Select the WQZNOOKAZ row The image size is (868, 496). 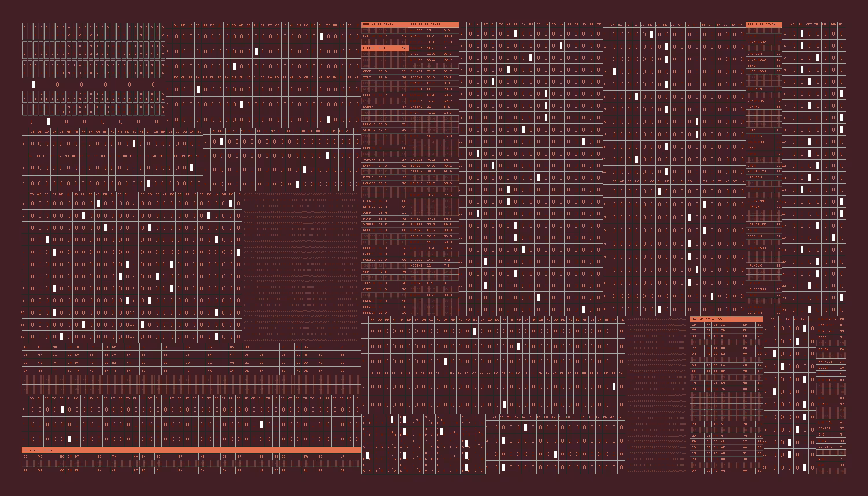click(x=764, y=42)
